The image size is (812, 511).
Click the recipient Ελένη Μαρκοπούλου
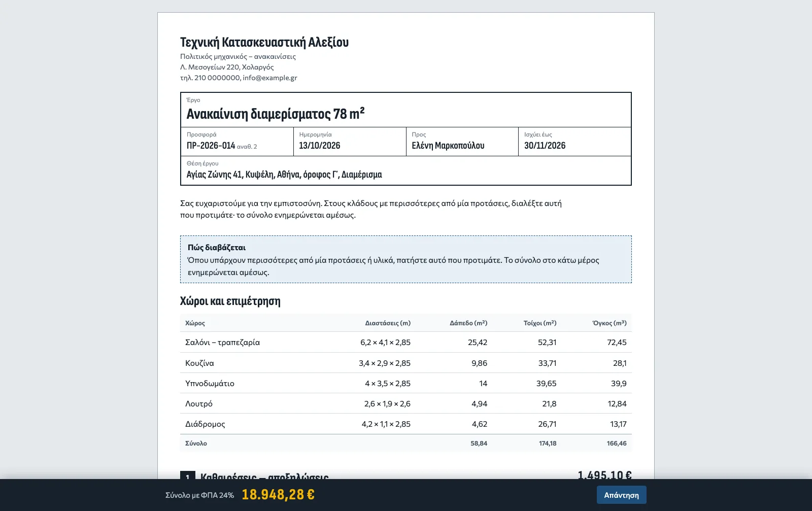tap(448, 146)
